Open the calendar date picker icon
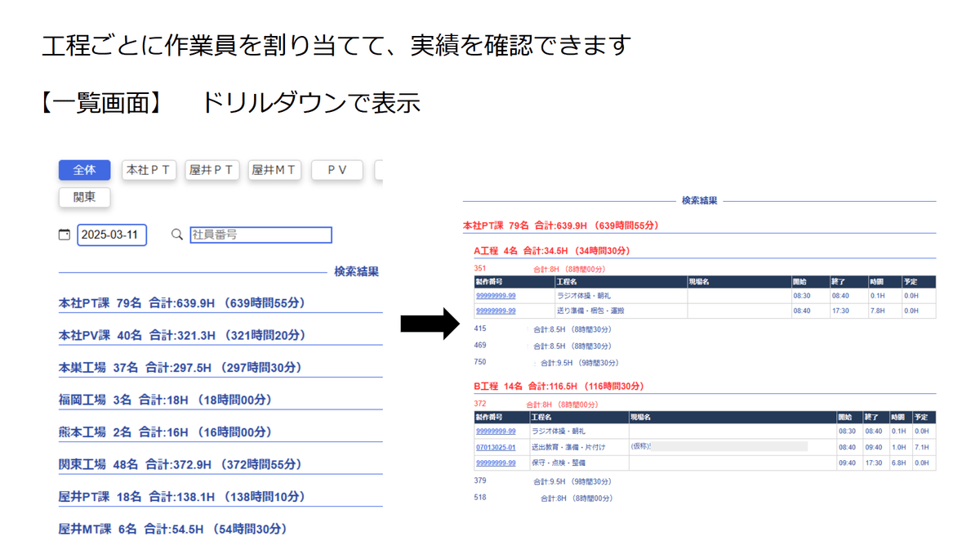Screen dimensions: 980x550 click(x=65, y=235)
